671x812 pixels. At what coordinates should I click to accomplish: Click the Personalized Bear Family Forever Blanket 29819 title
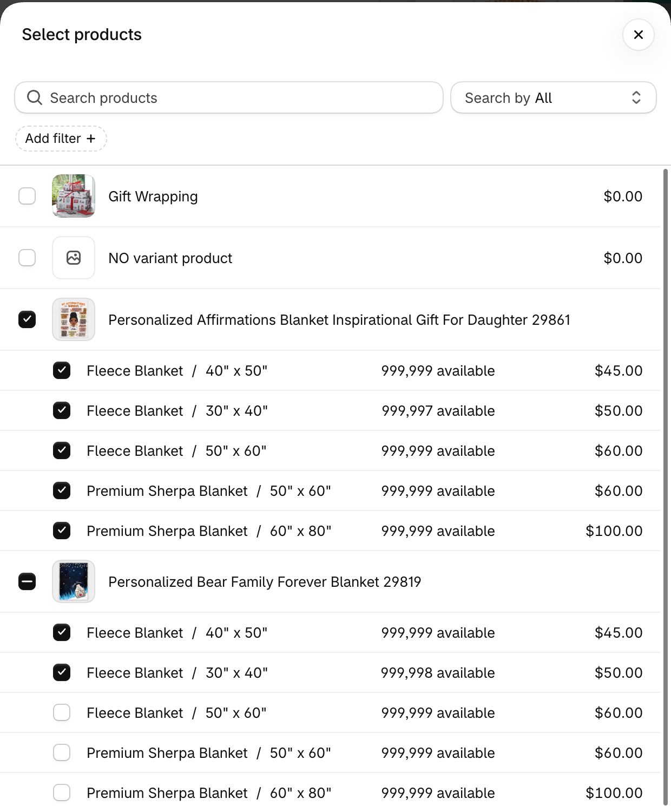[265, 581]
